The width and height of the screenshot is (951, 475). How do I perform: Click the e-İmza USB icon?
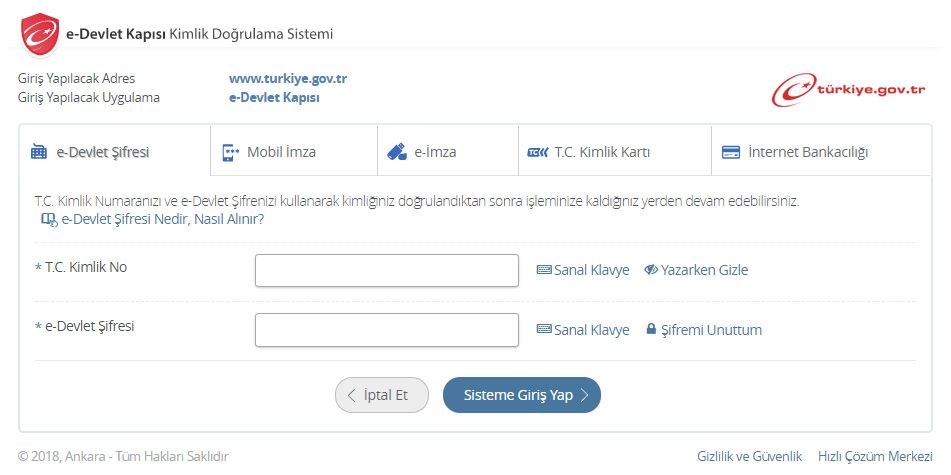click(x=396, y=153)
